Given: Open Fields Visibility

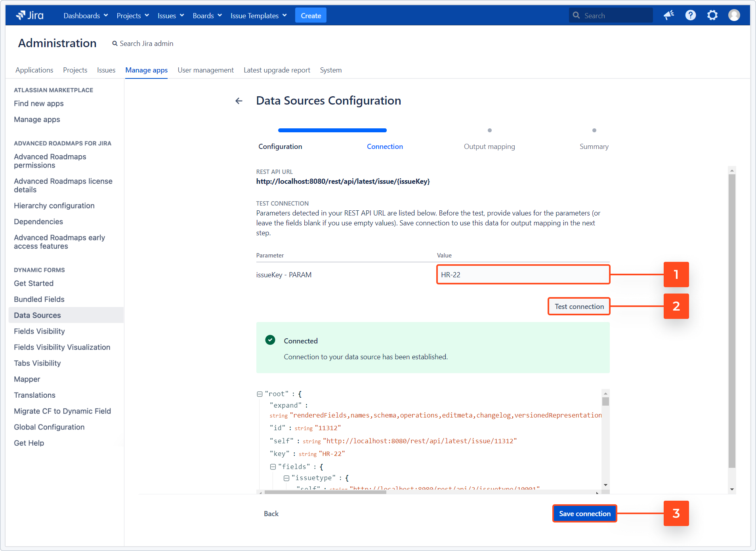Looking at the screenshot, I should [39, 331].
